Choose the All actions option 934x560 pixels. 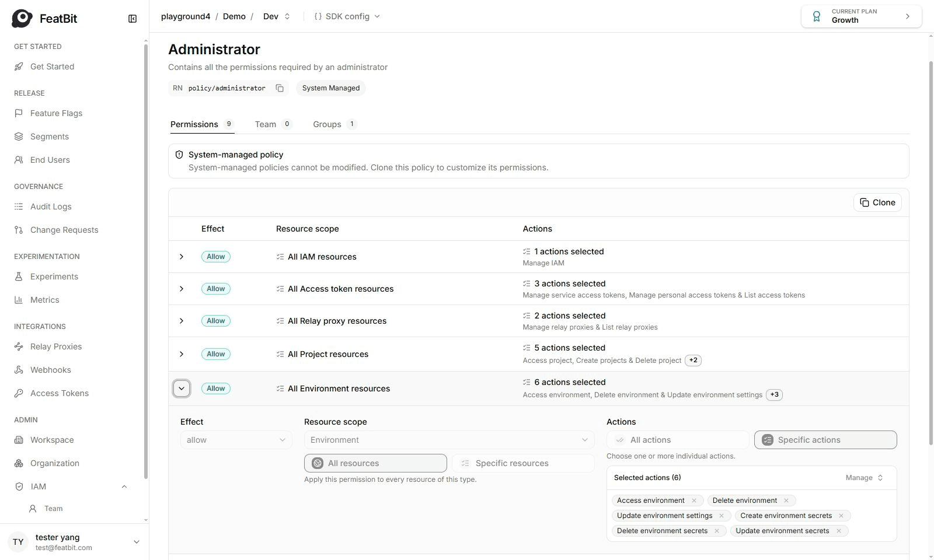[678, 440]
